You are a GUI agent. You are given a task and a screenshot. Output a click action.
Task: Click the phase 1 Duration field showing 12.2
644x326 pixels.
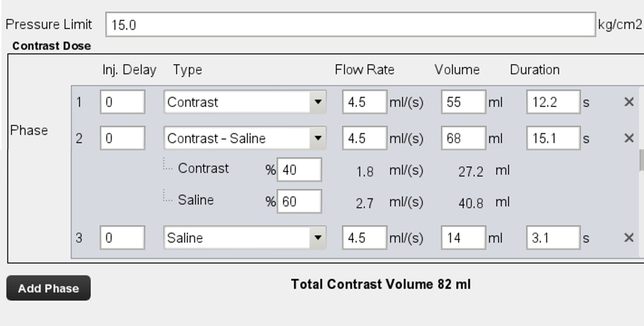[x=553, y=102]
